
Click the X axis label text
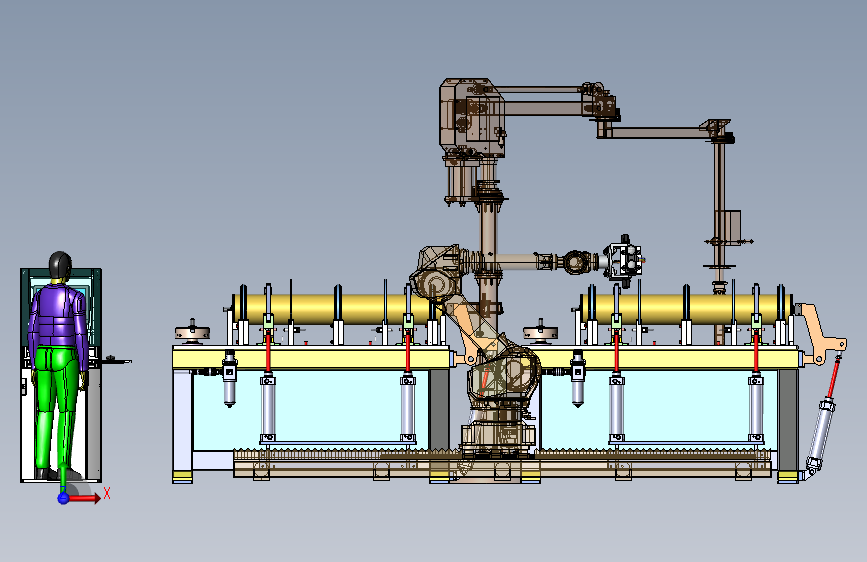[107, 493]
